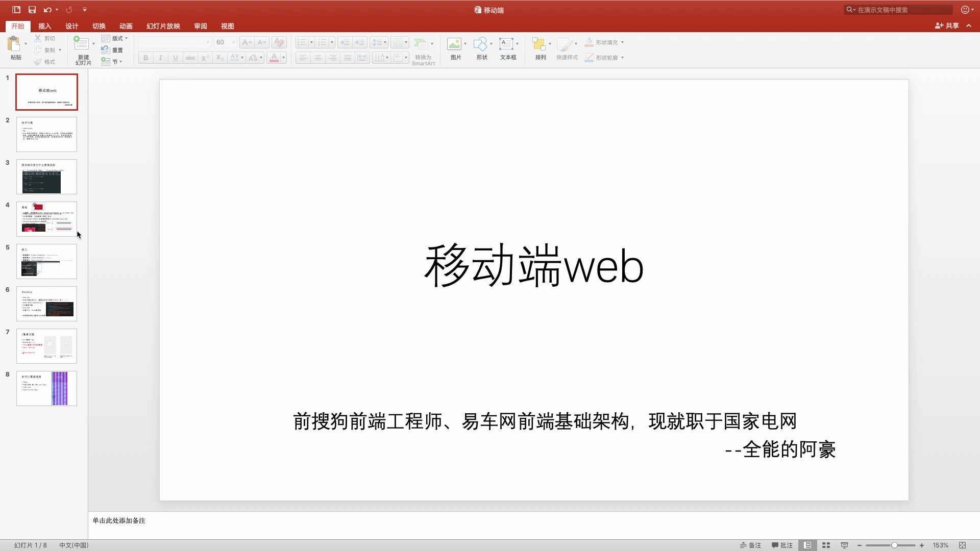Open the Design (设计) tab
Image resolution: width=980 pixels, height=551 pixels.
pyautogui.click(x=72, y=26)
